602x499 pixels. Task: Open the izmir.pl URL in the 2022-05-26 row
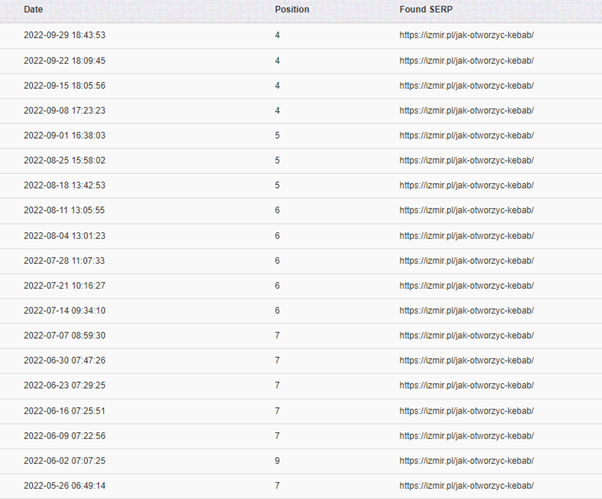[x=466, y=486]
